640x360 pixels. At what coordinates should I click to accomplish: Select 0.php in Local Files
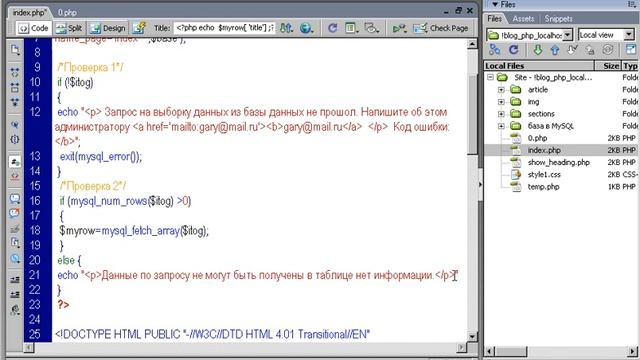click(537, 138)
